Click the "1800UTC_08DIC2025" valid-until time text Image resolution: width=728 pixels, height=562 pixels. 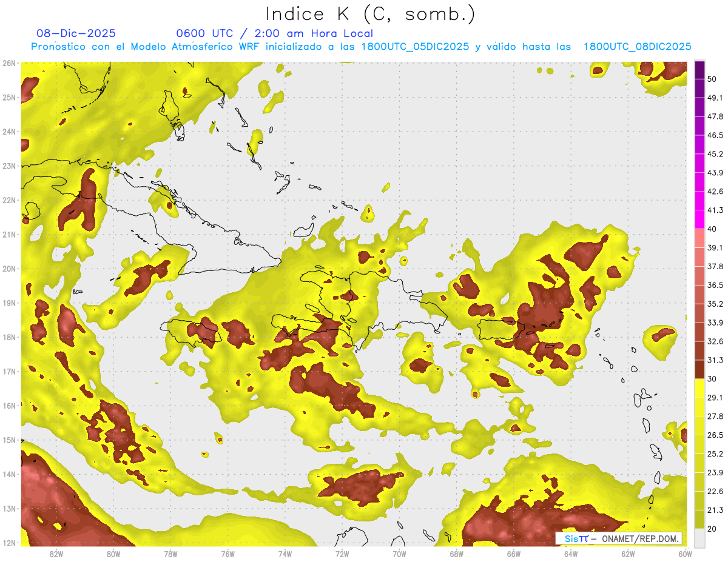click(638, 47)
